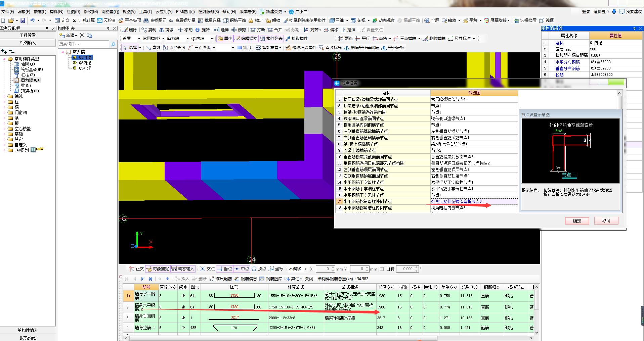Open the 钢筋量(Q) menu
Image resolution: width=644 pixels, height=341 pixels.
[110, 12]
